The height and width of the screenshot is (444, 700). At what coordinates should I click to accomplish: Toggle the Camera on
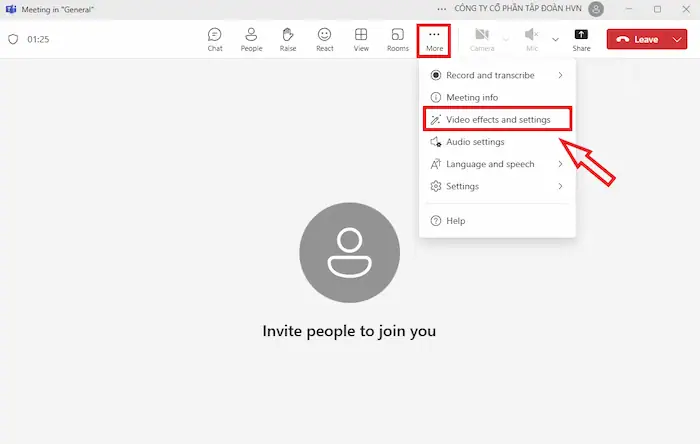click(x=482, y=39)
